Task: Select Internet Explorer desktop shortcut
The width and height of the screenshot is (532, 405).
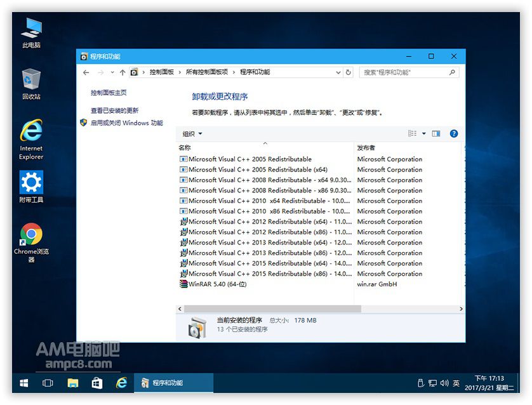Action: [x=31, y=139]
